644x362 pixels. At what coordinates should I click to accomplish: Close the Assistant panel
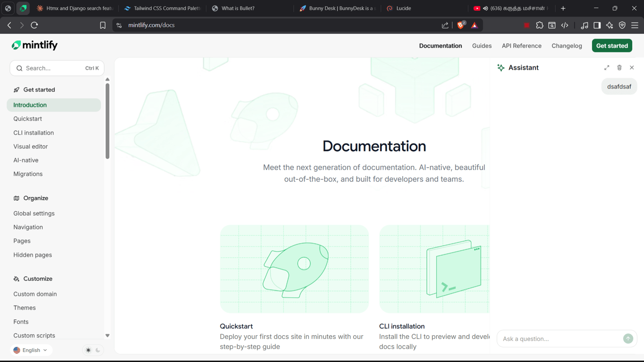pos(632,68)
